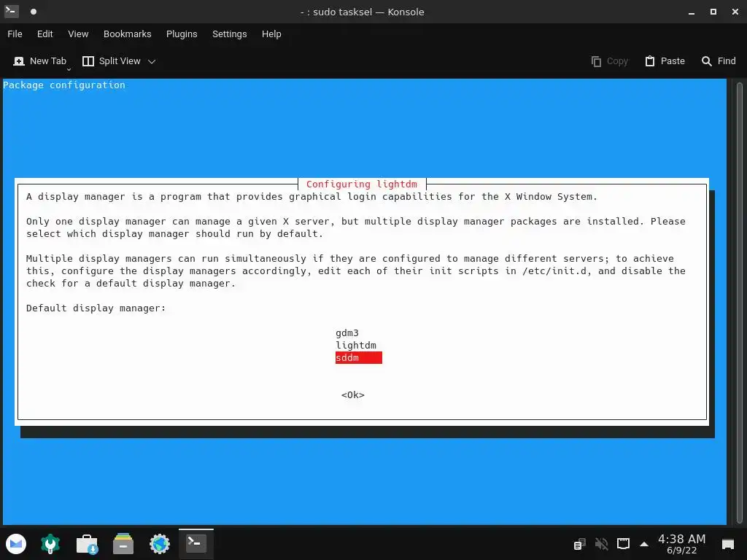The height and width of the screenshot is (560, 747).
Task: Open the wrench settings tool in taskbar
Action: (x=50, y=543)
